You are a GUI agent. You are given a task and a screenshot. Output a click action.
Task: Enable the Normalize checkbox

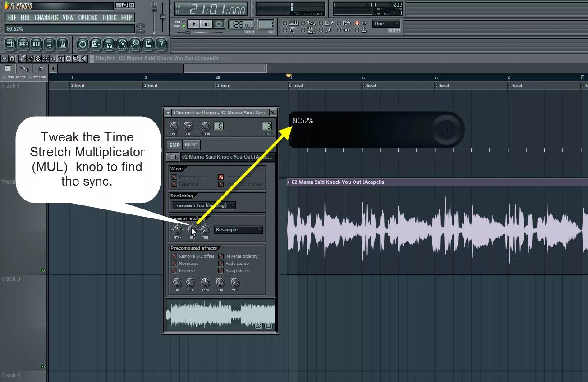click(x=174, y=264)
